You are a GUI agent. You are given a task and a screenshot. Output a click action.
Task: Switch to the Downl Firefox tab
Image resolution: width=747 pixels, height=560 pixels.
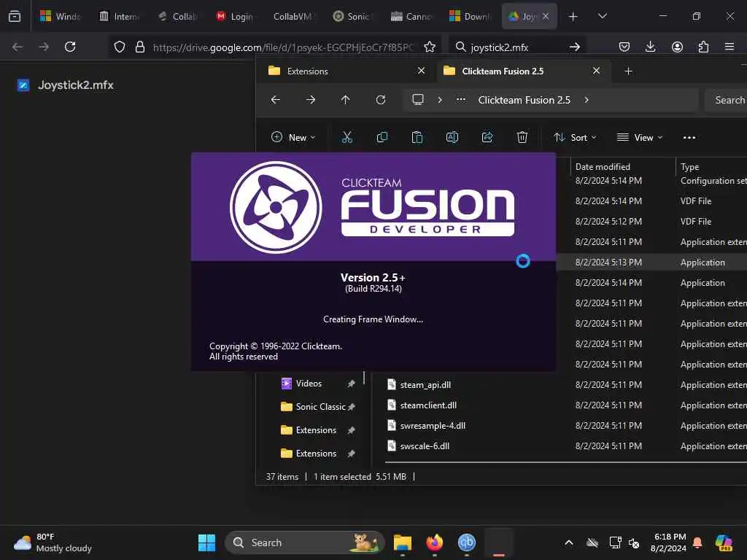(471, 16)
